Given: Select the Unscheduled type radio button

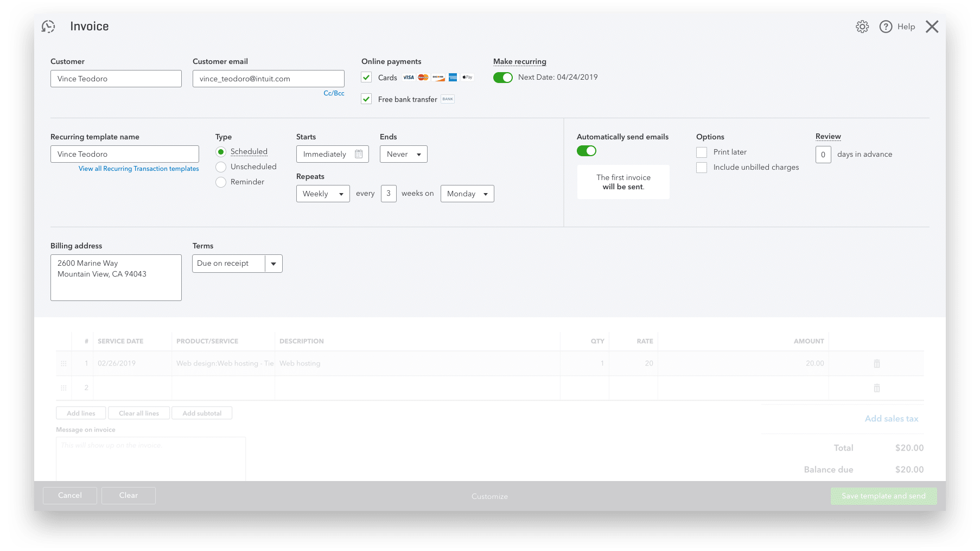Looking at the screenshot, I should tap(221, 167).
